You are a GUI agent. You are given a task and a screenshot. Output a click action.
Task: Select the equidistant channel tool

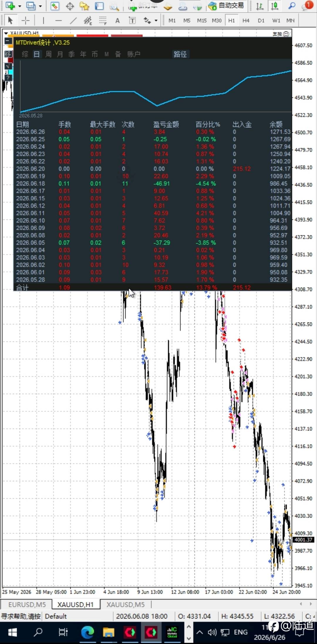click(x=87, y=21)
